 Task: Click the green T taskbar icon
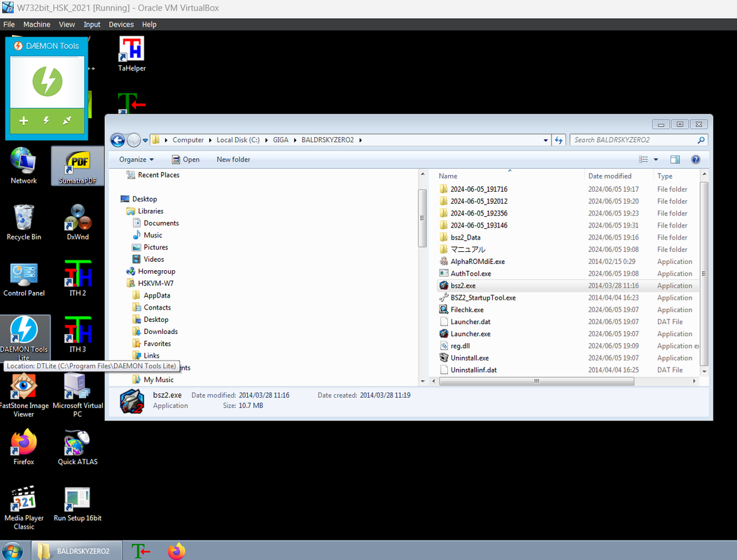click(x=141, y=551)
